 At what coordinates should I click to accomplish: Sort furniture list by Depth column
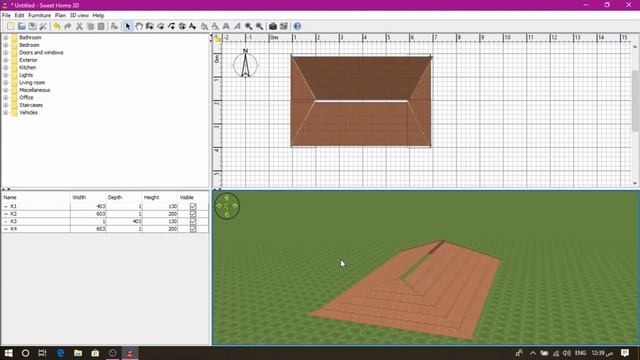(x=124, y=197)
